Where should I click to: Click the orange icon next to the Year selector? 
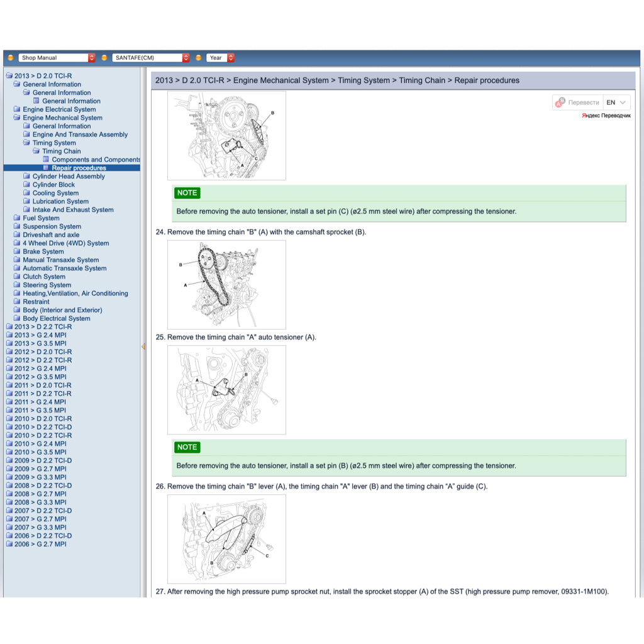(200, 57)
